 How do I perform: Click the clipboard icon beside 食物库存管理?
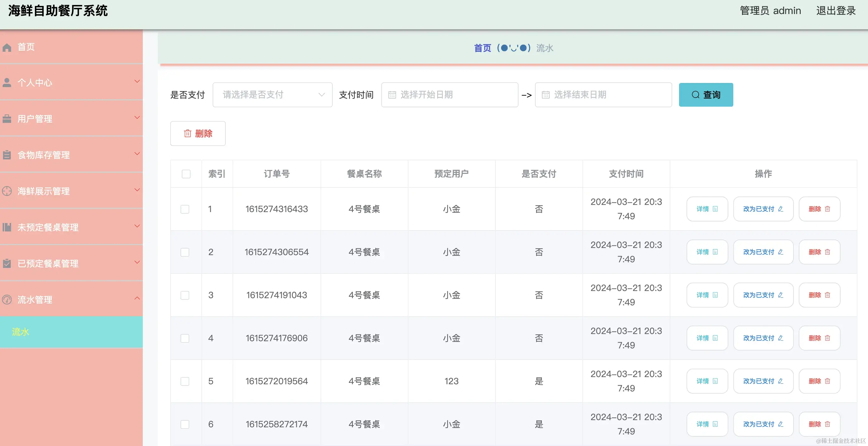[7, 155]
